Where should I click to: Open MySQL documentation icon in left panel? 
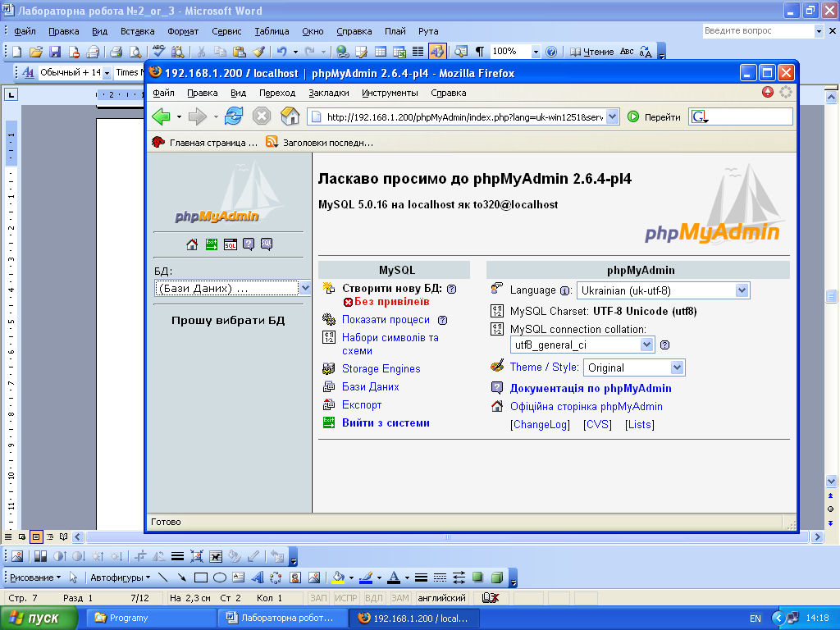(x=267, y=244)
